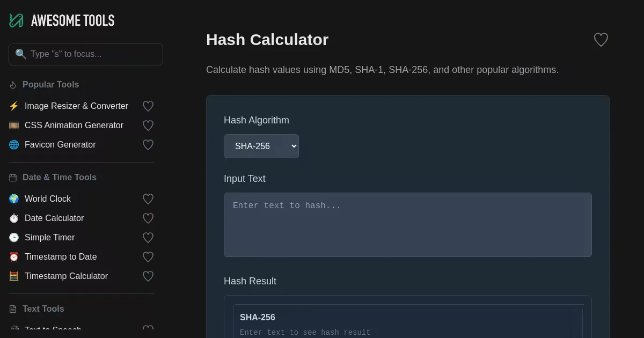
Task: Toggle favorite heart for Timestamp to Date
Action: [x=148, y=257]
